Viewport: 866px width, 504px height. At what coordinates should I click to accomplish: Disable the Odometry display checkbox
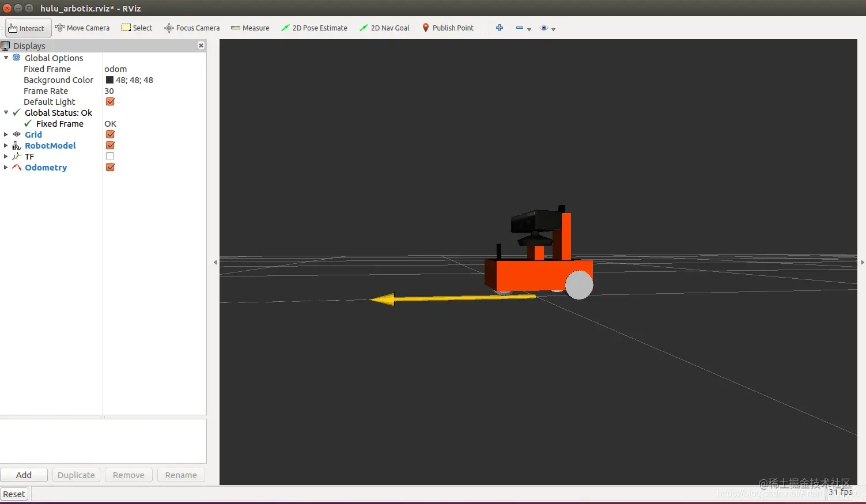coord(110,167)
